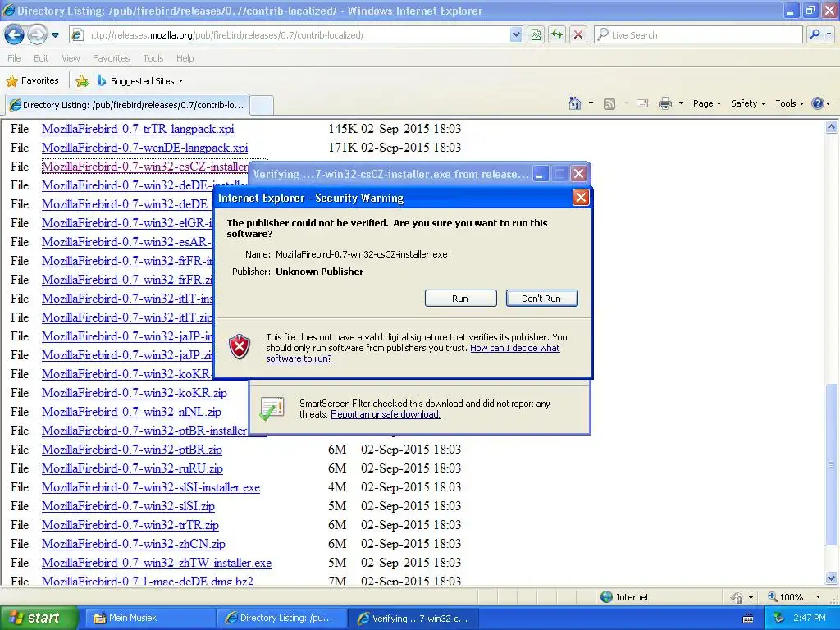This screenshot has width=840, height=630.
Task: Click the Compatibility View icon
Action: (536, 34)
